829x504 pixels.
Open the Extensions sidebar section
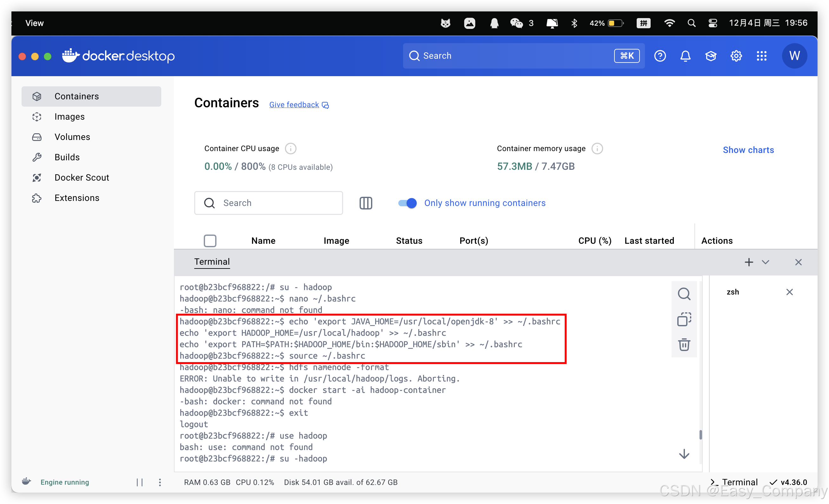tap(91, 198)
